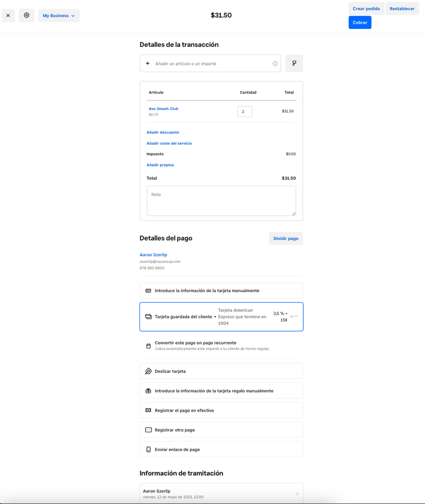Click the calendar icon for recurring payment

148,346
